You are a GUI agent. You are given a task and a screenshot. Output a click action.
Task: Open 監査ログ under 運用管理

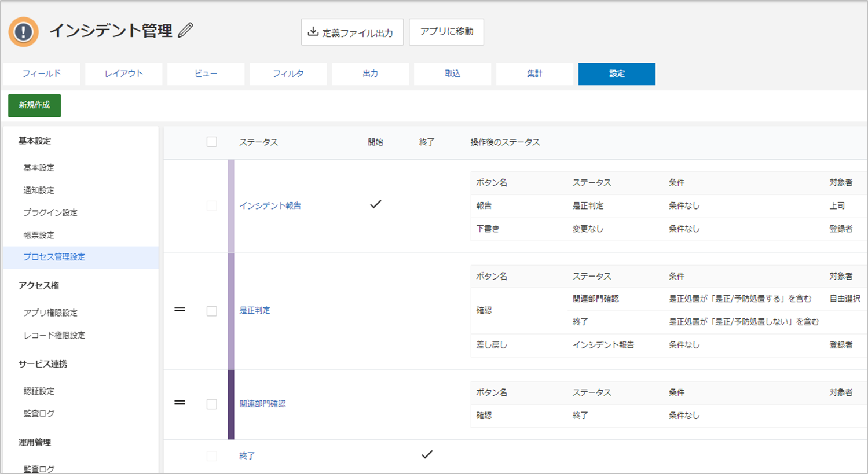(x=39, y=469)
